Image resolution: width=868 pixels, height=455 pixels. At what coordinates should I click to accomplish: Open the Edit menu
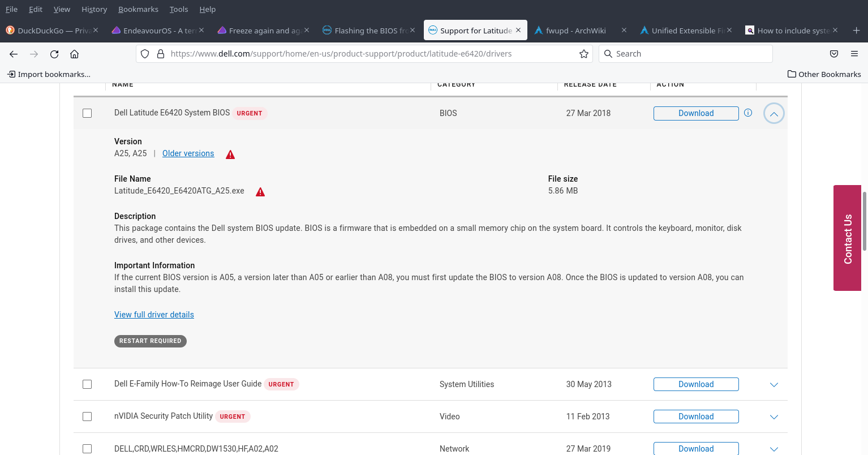pyautogui.click(x=36, y=9)
